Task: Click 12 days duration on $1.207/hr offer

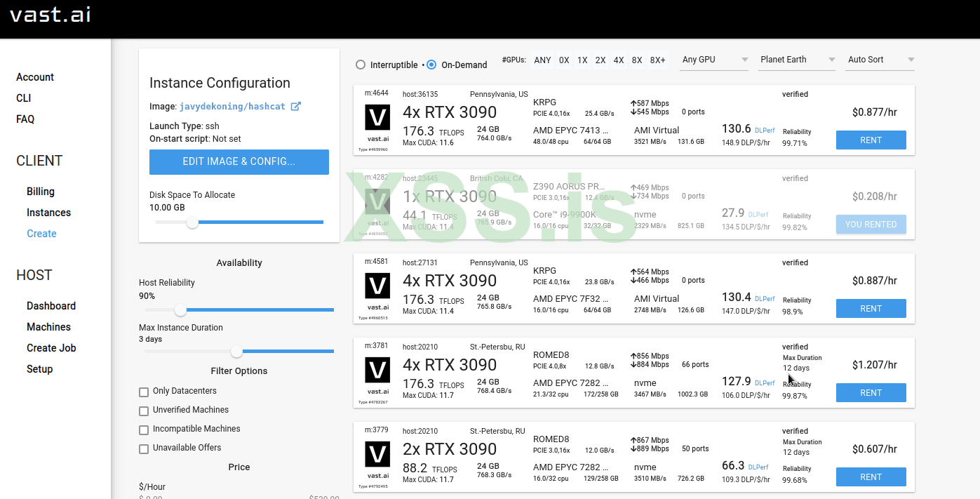Action: pyautogui.click(x=796, y=368)
